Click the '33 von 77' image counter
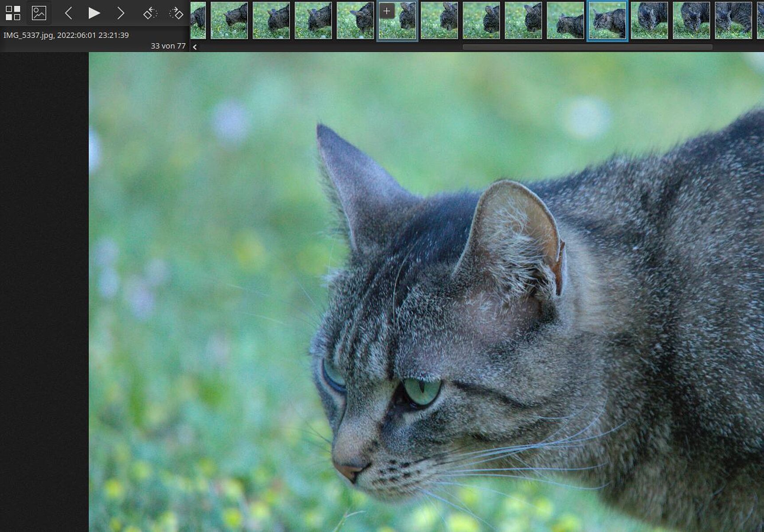 coord(168,46)
